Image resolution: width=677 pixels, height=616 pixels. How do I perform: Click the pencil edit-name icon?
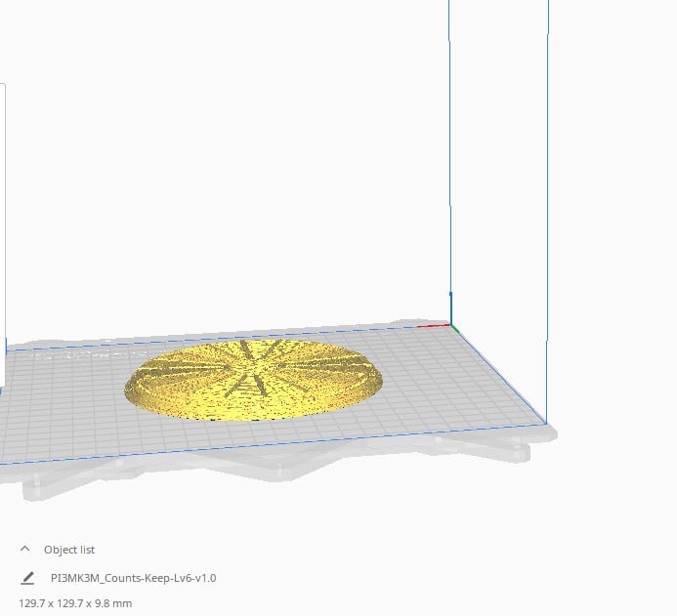tap(27, 578)
